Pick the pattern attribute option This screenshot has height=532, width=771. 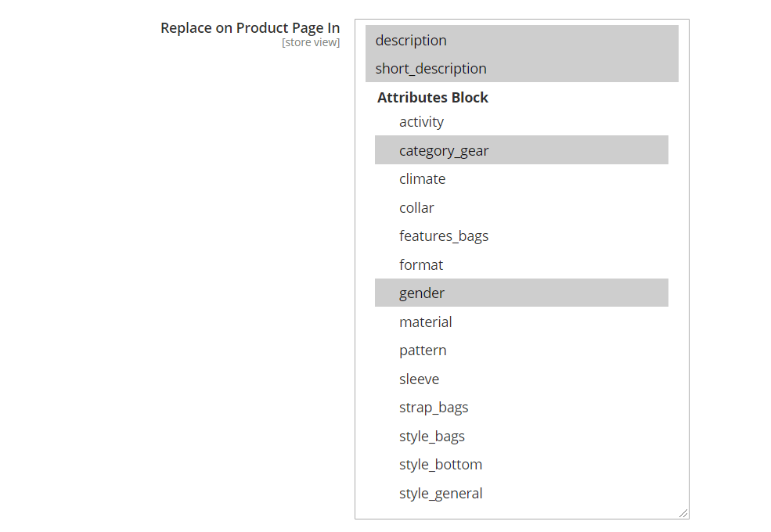[423, 350]
